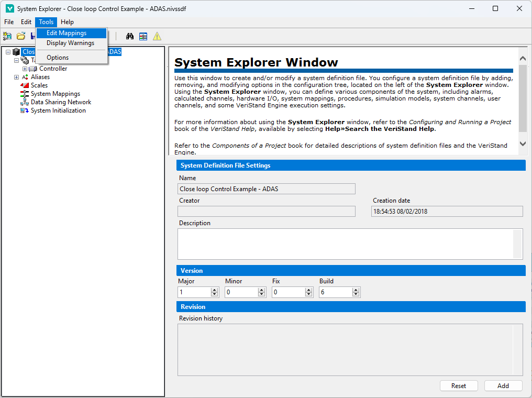Close the open Tools menu
This screenshot has height=398, width=532.
(x=46, y=21)
